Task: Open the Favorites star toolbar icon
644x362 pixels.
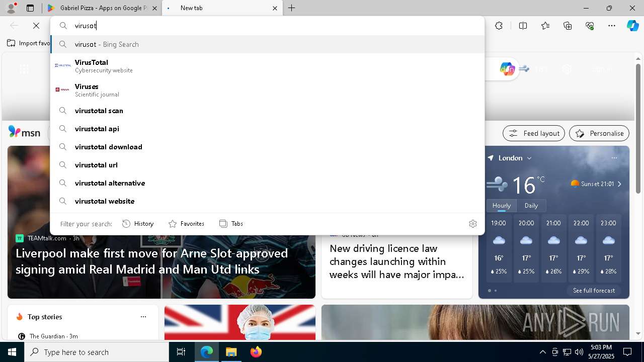Action: coord(545,26)
